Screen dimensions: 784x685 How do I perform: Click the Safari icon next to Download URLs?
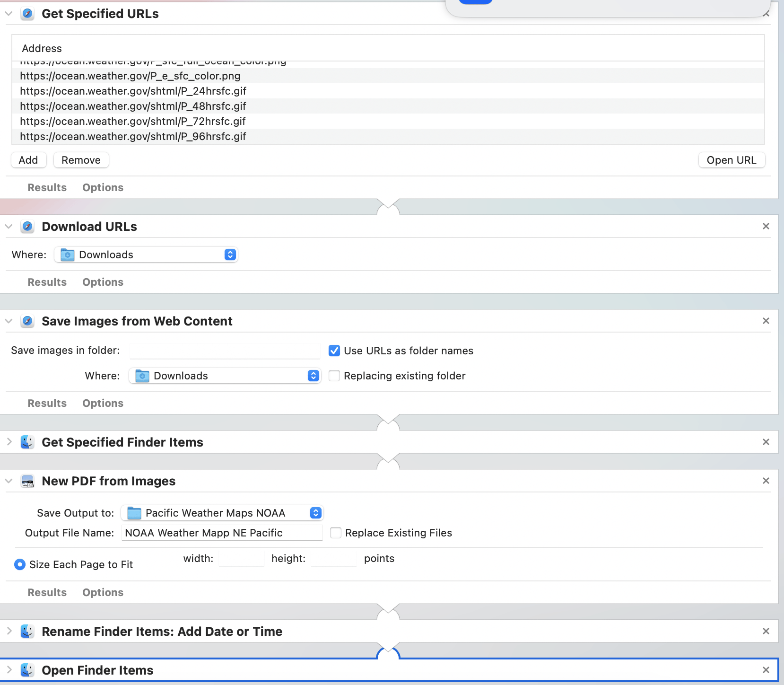tap(27, 227)
